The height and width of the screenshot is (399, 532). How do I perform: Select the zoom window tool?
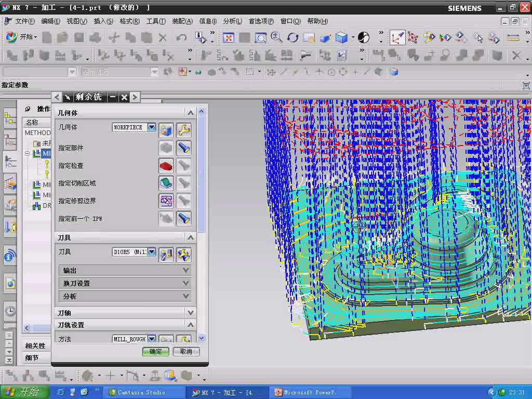pyautogui.click(x=260, y=37)
